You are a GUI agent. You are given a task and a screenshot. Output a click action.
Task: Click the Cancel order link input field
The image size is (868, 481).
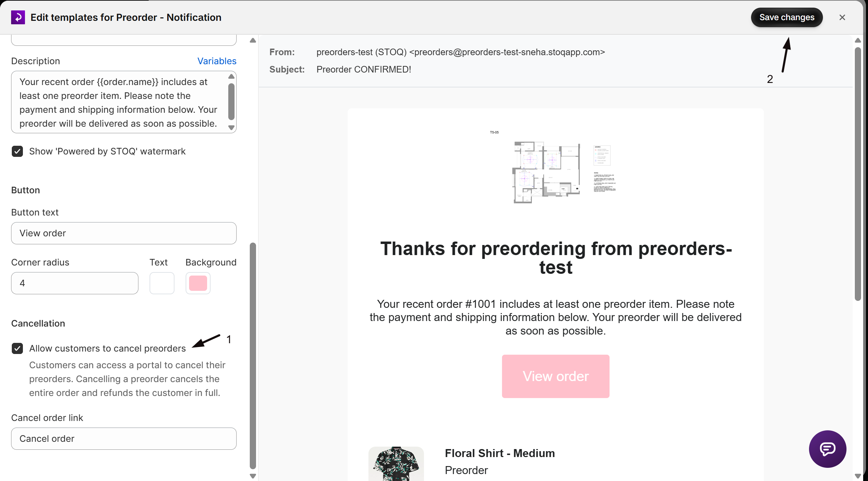click(124, 439)
